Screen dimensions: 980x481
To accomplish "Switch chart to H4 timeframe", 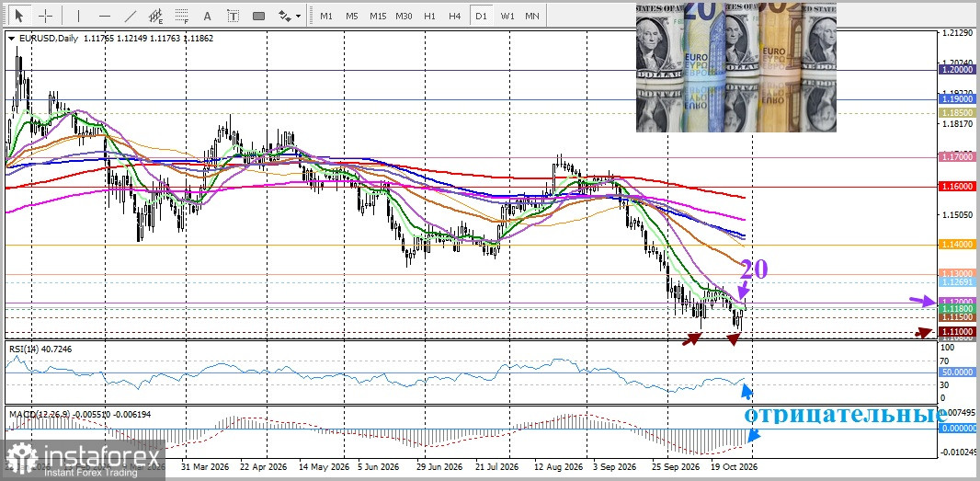I will (x=455, y=16).
